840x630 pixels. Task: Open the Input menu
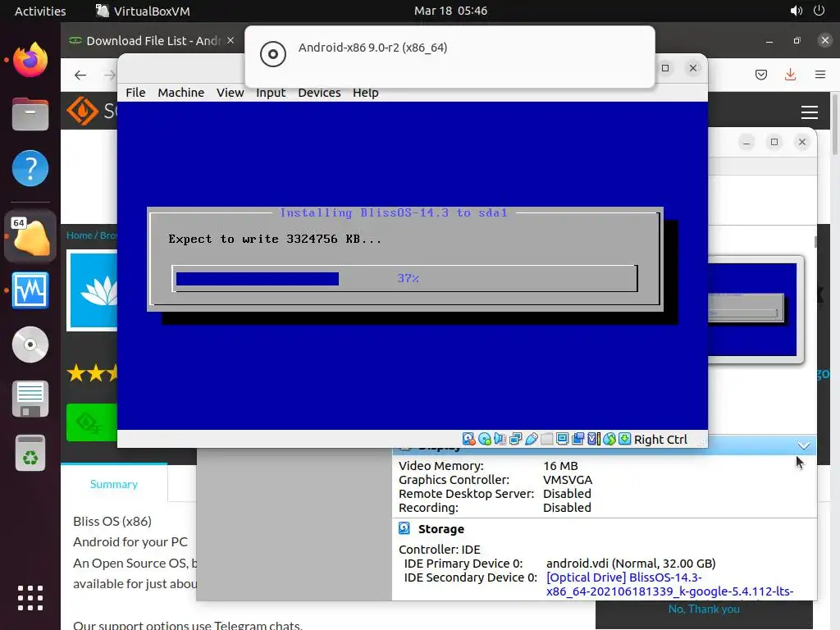[271, 93]
